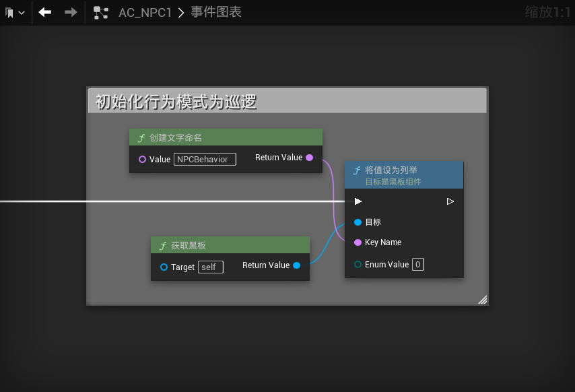This screenshot has width=575, height=392.
Task: Edit the NPCBehavior value field
Action: coord(205,159)
